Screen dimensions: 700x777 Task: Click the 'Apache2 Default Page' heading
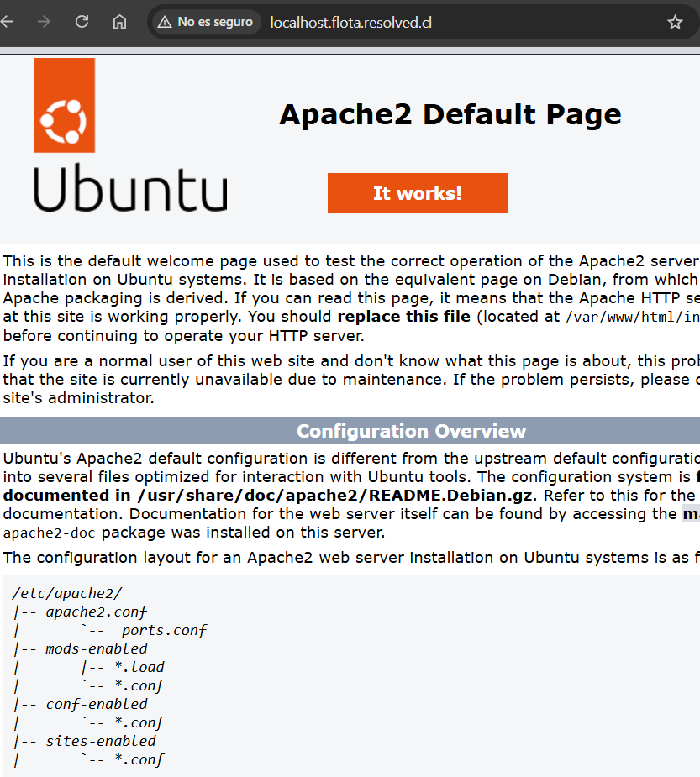tap(450, 115)
